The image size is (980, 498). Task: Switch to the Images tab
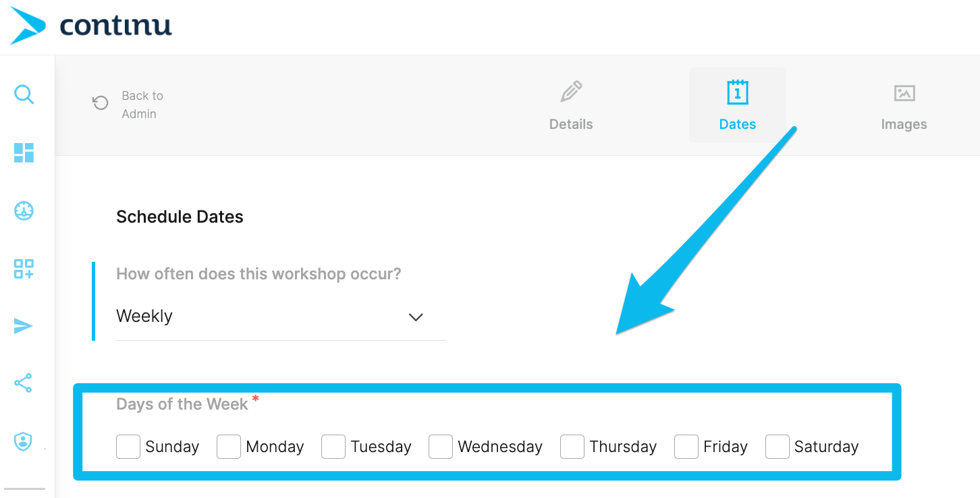coord(904,106)
